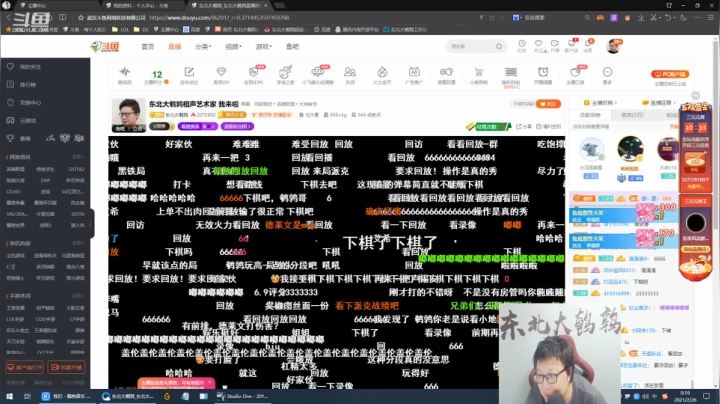Click the bookmark star in the address bar
The width and height of the screenshot is (720, 404).
pyautogui.click(x=81, y=17)
